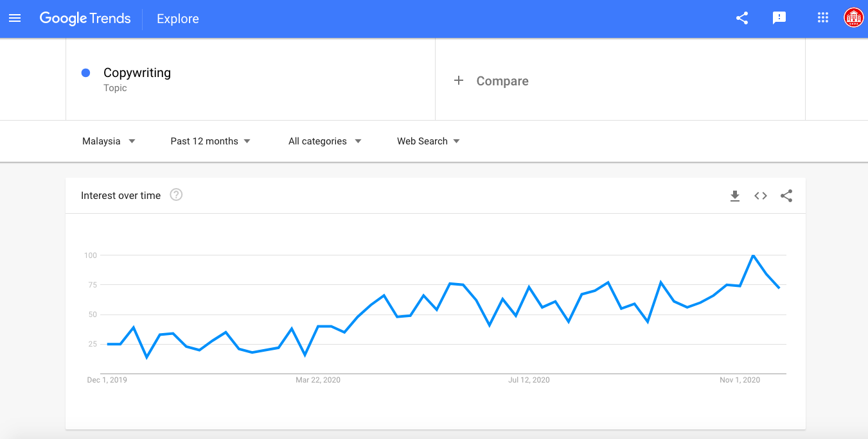Click the Google Trends logo

point(85,19)
